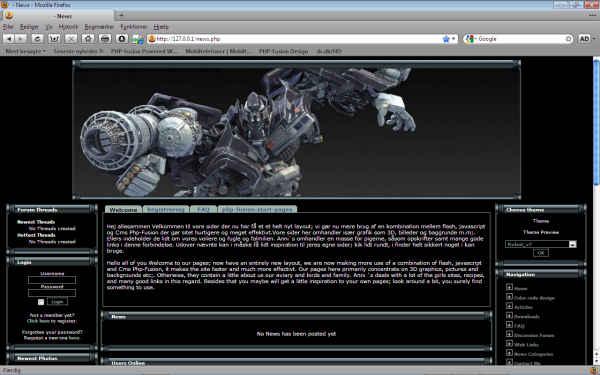Click the Downloads arrow icon in the toolbar
This screenshot has width=600, height=375.
pos(122,39)
